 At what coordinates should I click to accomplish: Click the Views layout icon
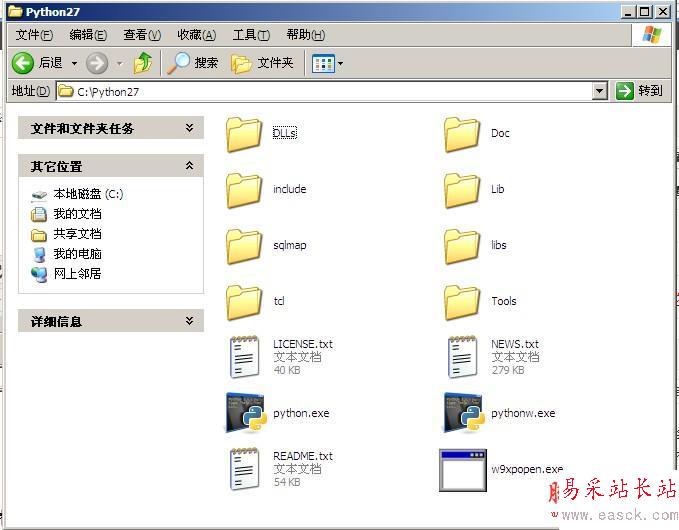[323, 64]
